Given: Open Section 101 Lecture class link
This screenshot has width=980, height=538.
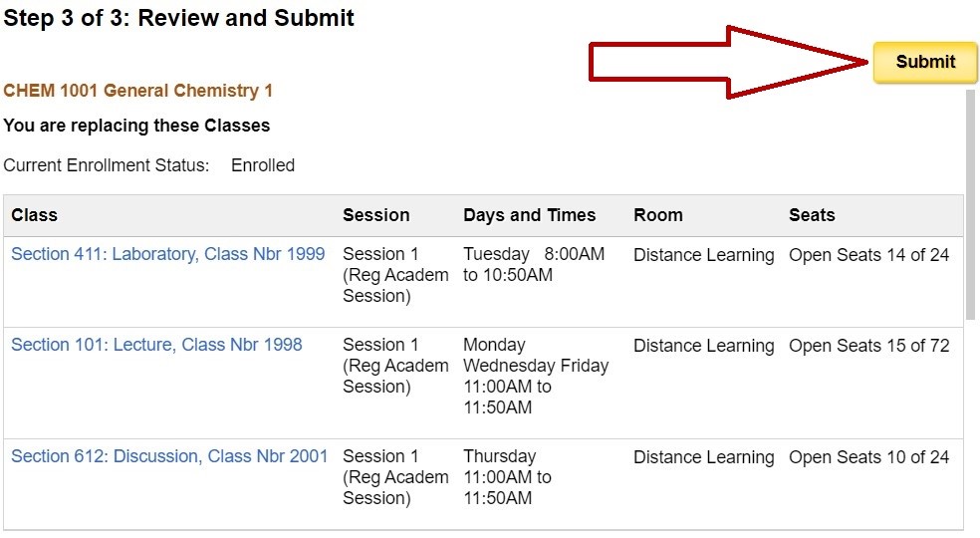Looking at the screenshot, I should (x=156, y=345).
